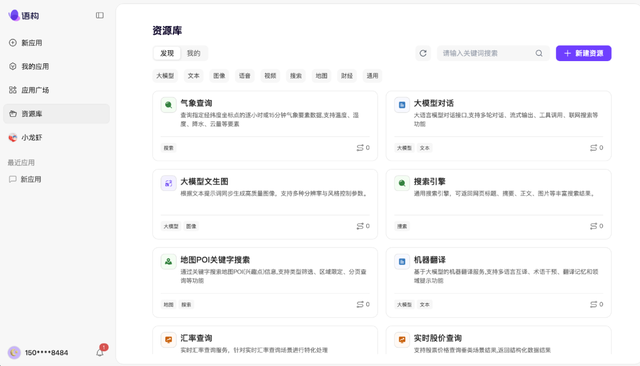
Task: Click usage count icon on 大模型文生图 card
Action: tap(360, 226)
